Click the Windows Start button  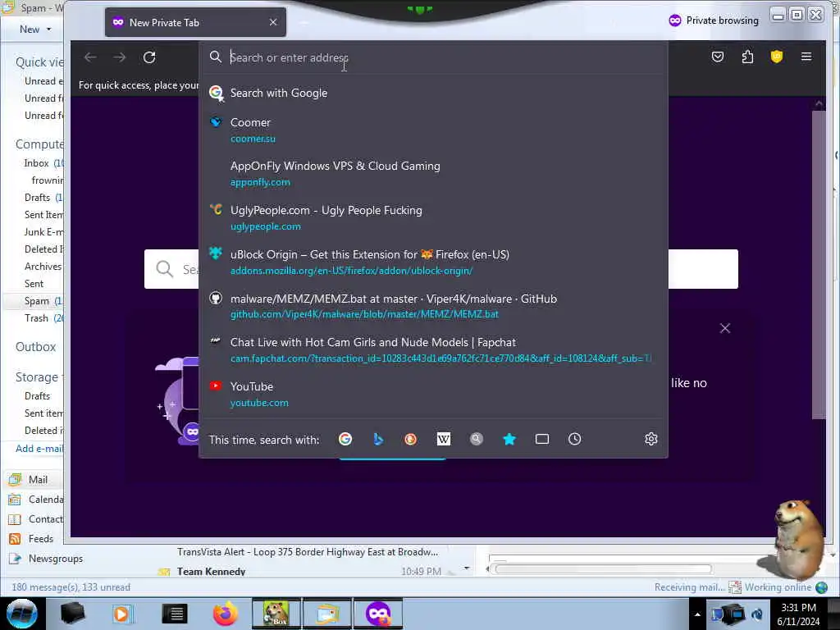pos(22,614)
